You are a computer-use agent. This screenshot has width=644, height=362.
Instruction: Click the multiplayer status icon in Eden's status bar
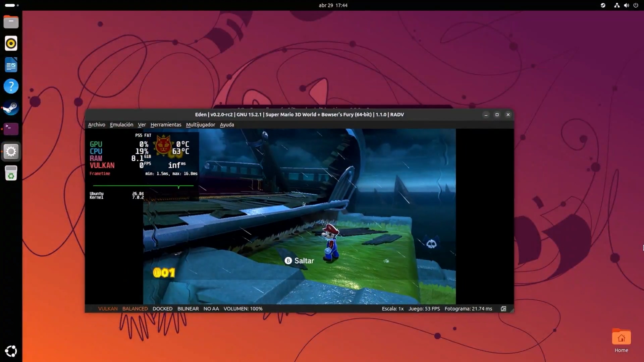coord(503,309)
